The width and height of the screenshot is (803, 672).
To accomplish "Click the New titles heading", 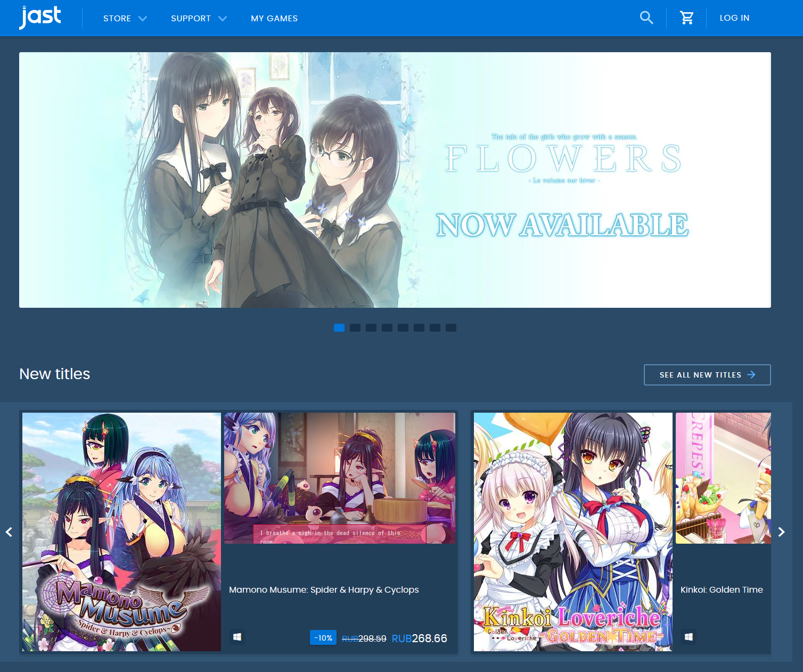I will tap(55, 374).
